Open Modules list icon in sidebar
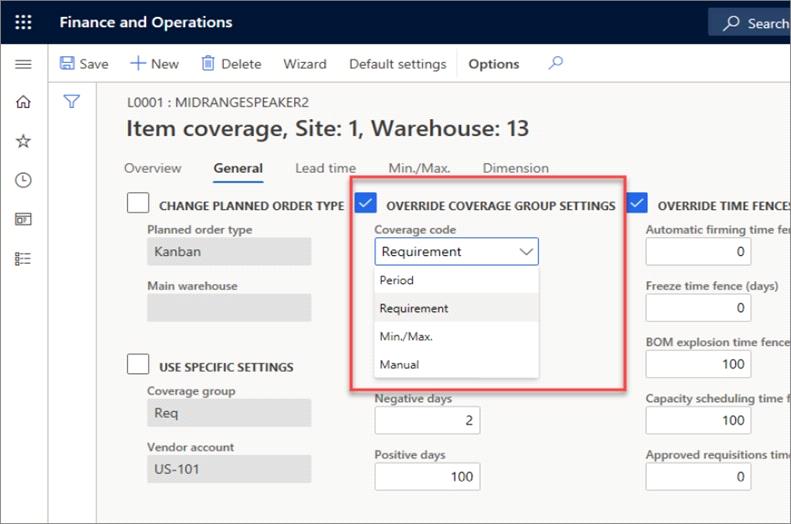 point(23,258)
